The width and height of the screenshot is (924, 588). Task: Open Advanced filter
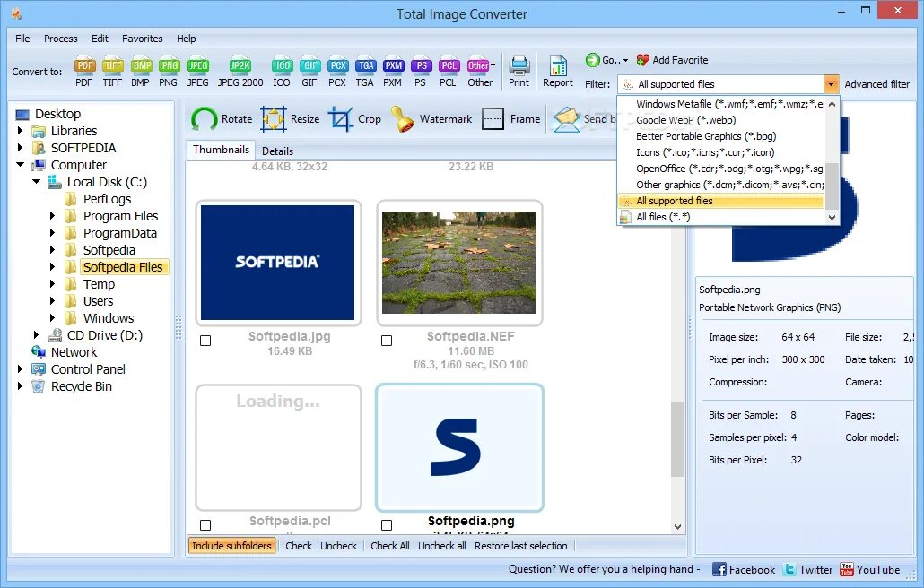876,84
